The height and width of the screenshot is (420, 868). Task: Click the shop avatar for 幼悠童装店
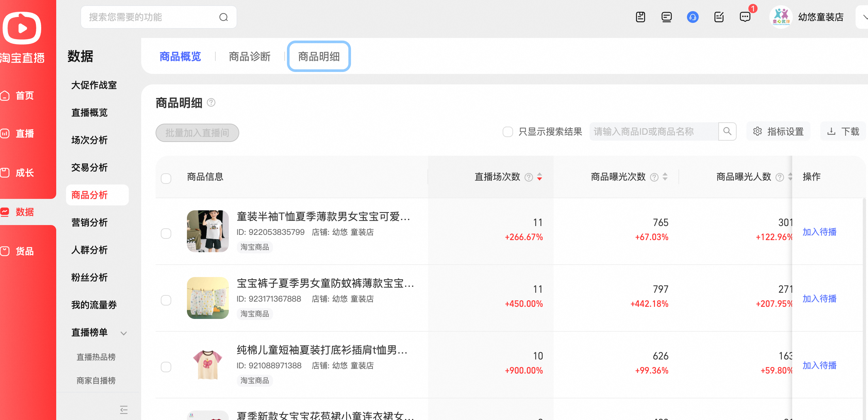pos(781,17)
